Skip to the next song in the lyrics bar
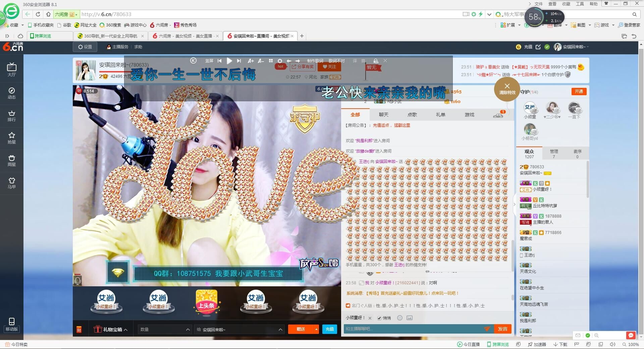 (239, 61)
